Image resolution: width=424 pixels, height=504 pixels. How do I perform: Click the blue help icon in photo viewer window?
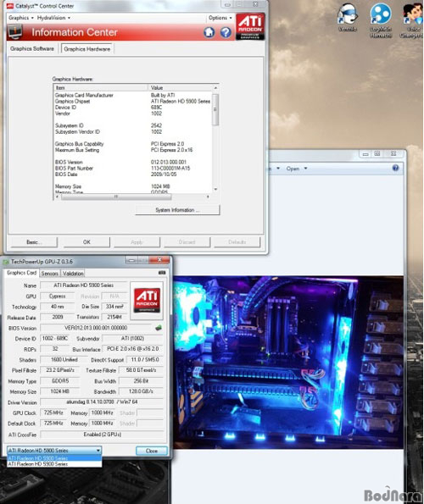396,168
